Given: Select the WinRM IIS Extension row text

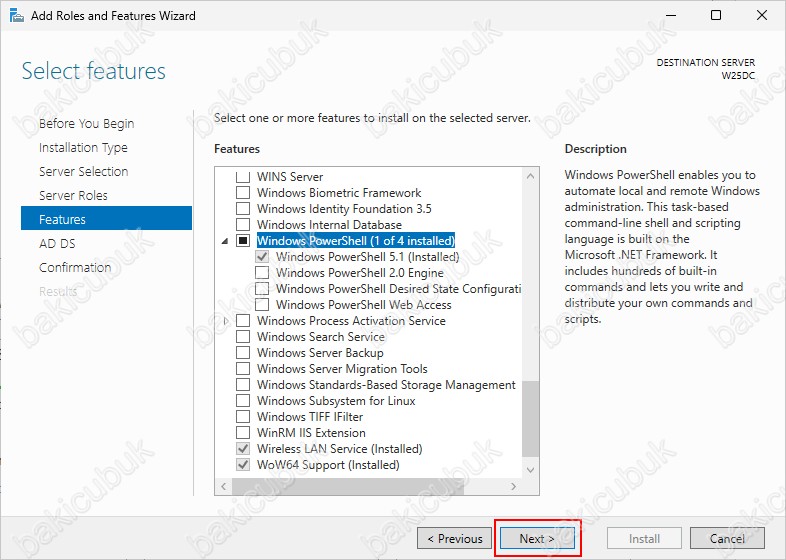Looking at the screenshot, I should 311,433.
